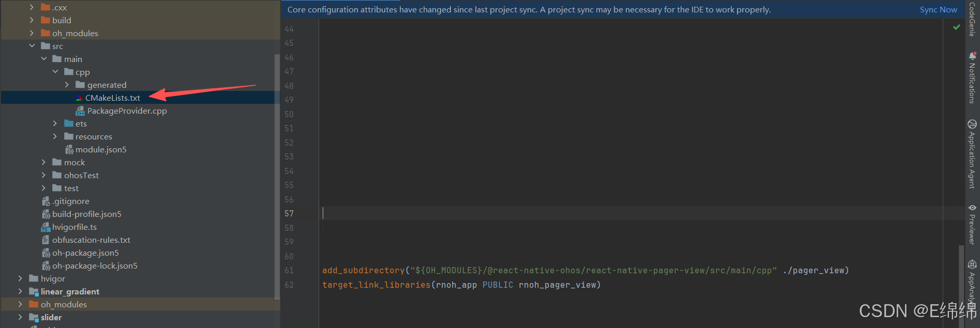
Task: Select the src folder row
Action: click(x=140, y=46)
